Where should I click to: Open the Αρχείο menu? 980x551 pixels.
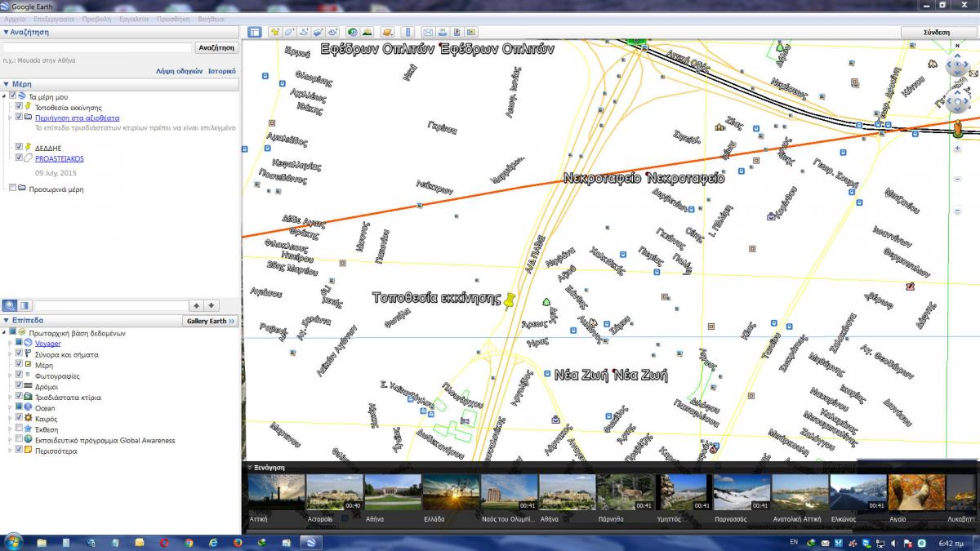click(15, 18)
